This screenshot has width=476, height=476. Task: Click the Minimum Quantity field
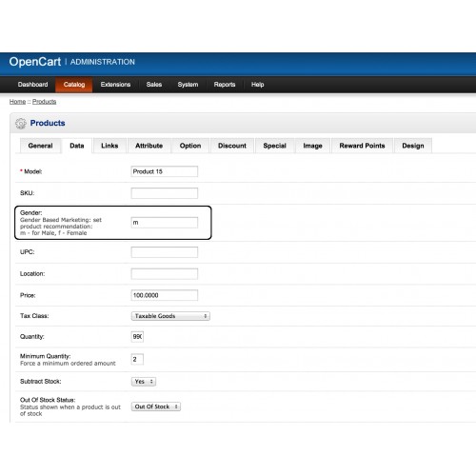137,359
